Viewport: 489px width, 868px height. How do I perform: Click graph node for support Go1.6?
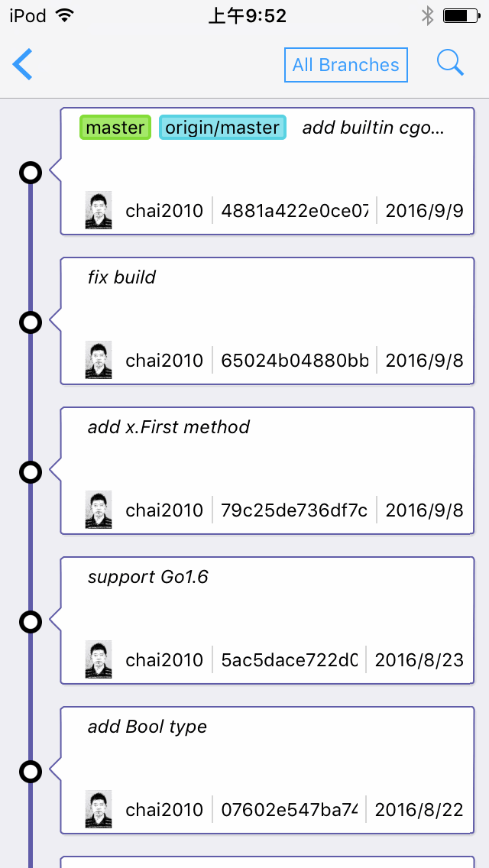tap(31, 622)
